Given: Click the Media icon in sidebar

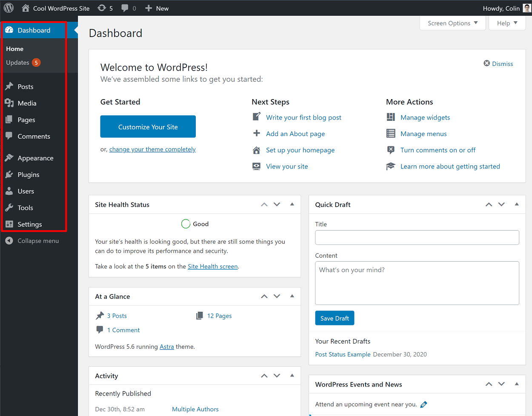Looking at the screenshot, I should [x=9, y=103].
